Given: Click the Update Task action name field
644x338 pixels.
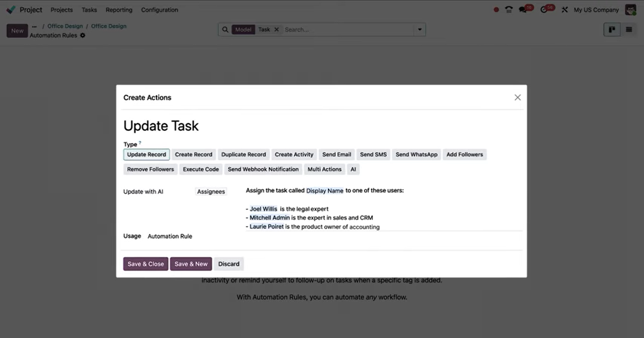Looking at the screenshot, I should 161,126.
